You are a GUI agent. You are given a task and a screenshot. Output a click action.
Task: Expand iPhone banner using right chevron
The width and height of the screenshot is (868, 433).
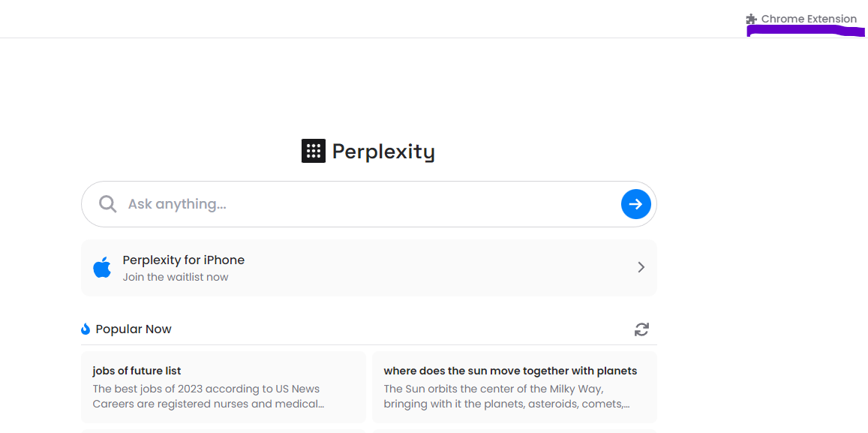tap(641, 267)
